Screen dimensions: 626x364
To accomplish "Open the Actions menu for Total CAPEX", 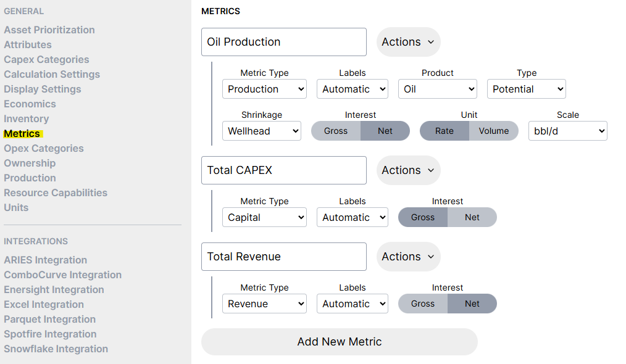I will click(408, 170).
